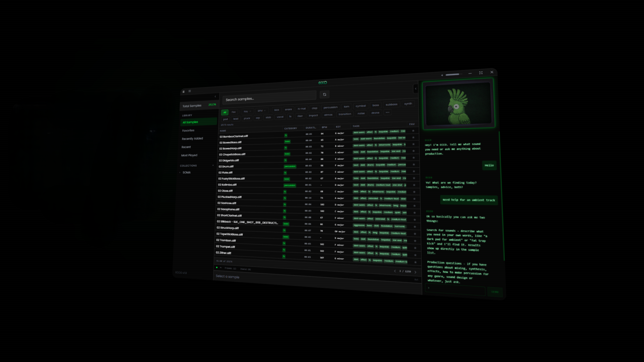Open the Key filter dropdown
Viewport: 644px width, 362px height.
coord(247,111)
